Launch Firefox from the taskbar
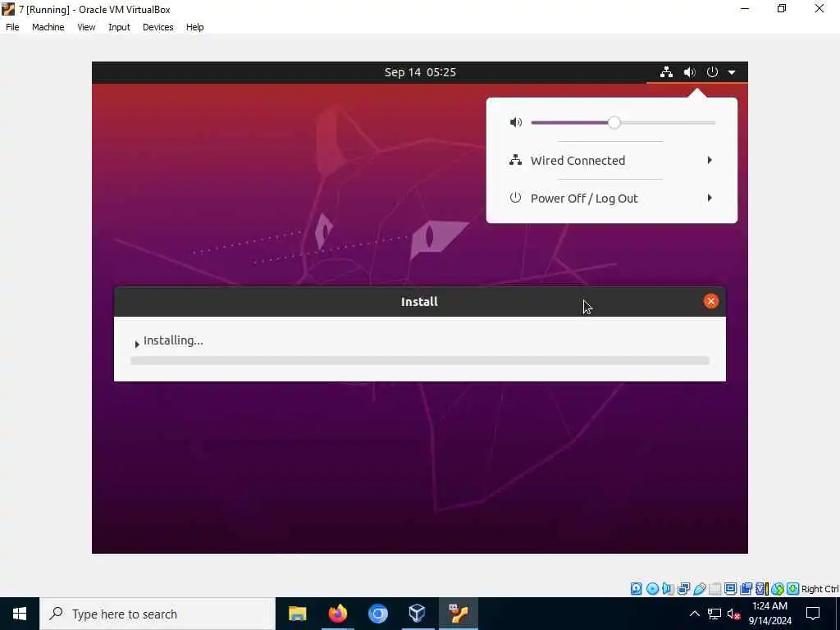840x630 pixels. (x=337, y=614)
